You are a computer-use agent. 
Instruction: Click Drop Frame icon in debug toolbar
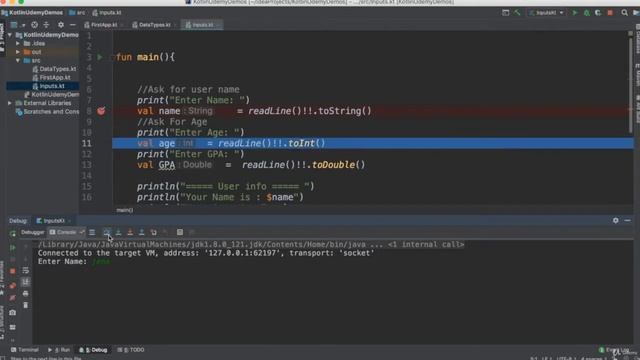[153, 232]
